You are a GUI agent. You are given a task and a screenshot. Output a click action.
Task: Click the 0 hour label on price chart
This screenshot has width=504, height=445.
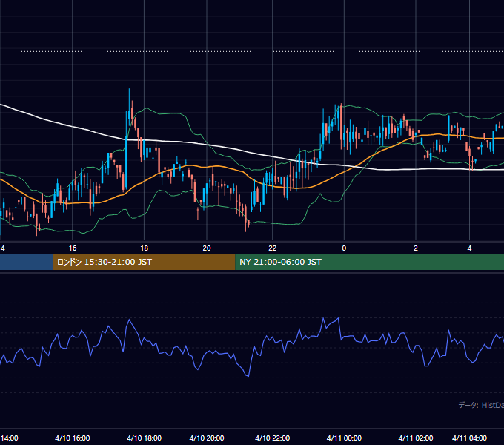click(x=344, y=248)
